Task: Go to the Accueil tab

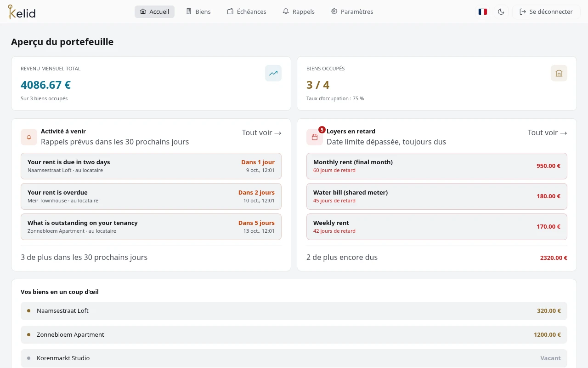Action: (154, 11)
